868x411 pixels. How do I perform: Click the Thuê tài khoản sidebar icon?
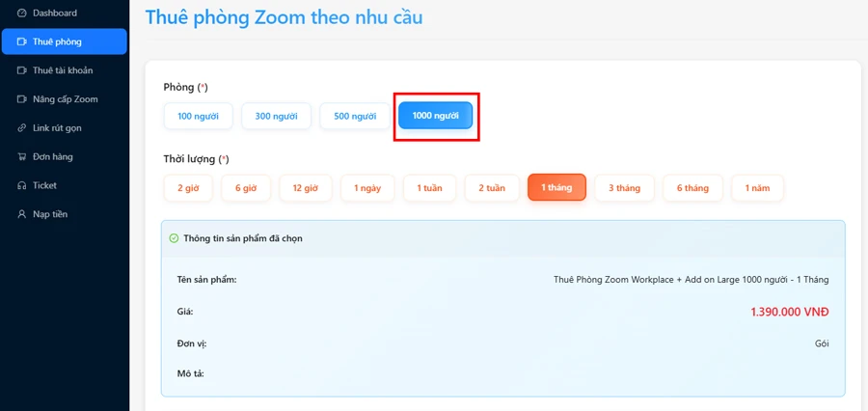(21, 70)
